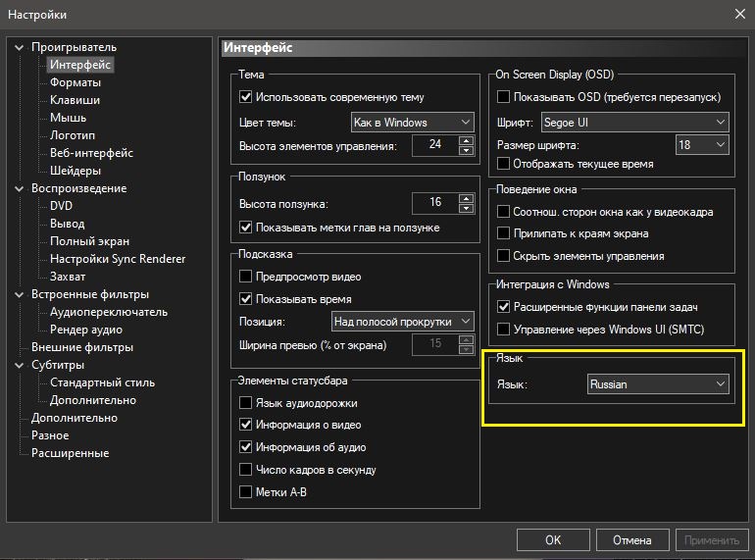Toggle 'Информация об аудио' checkbox
Image resolution: width=755 pixels, height=560 pixels.
[x=245, y=447]
